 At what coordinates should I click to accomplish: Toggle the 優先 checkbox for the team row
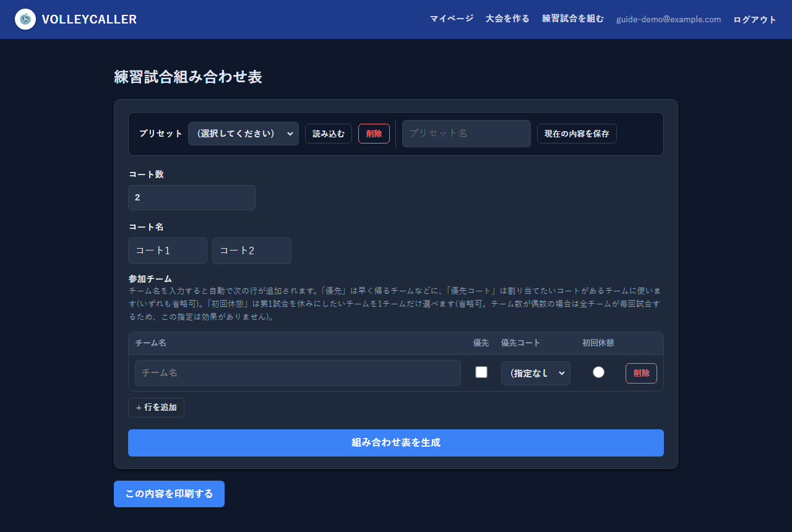[481, 372]
